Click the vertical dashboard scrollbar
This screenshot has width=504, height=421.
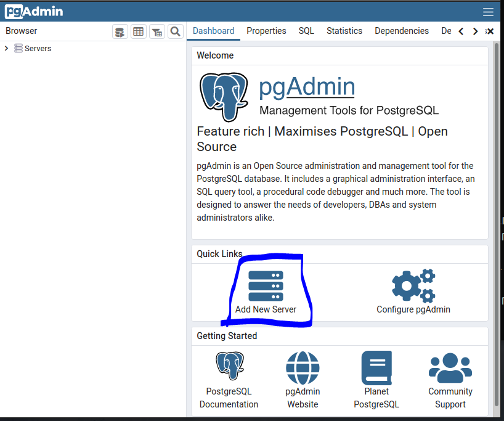pyautogui.click(x=497, y=225)
